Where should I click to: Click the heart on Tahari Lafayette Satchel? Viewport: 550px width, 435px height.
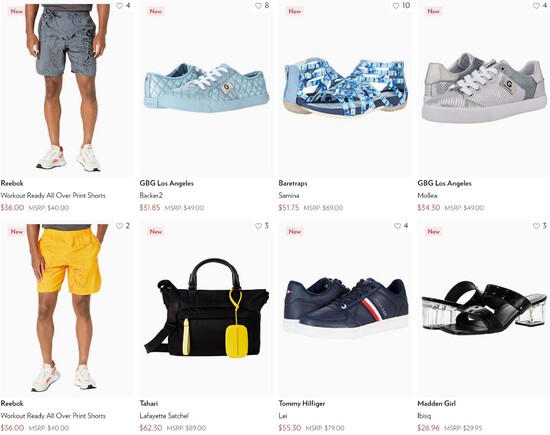pos(259,226)
